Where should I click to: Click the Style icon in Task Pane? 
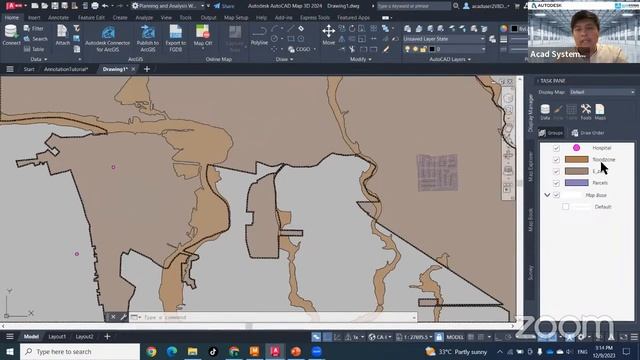(x=558, y=112)
